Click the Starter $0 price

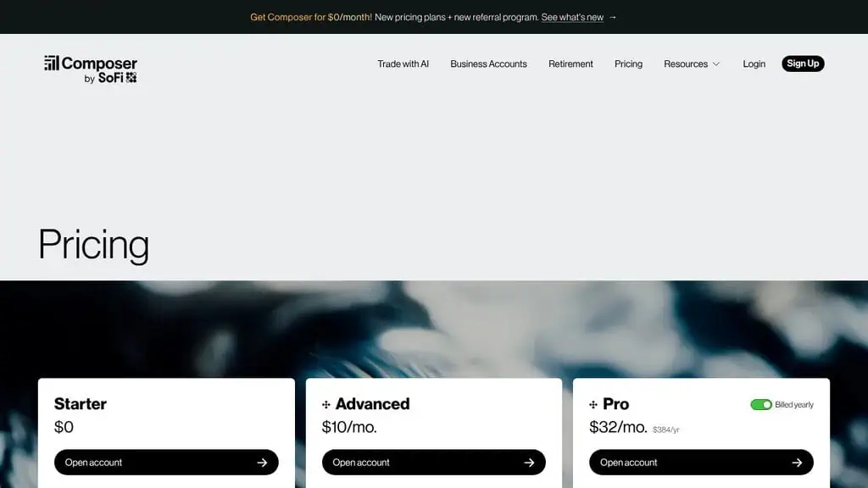pyautogui.click(x=64, y=427)
